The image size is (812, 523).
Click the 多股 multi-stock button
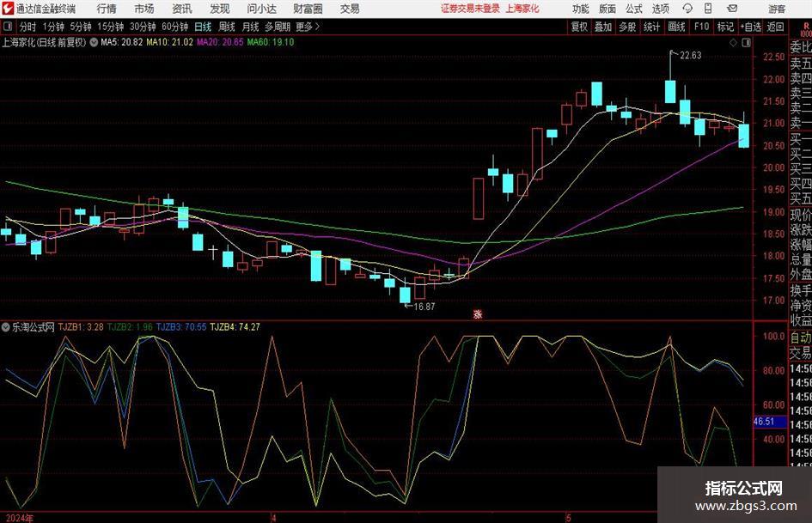[627, 27]
